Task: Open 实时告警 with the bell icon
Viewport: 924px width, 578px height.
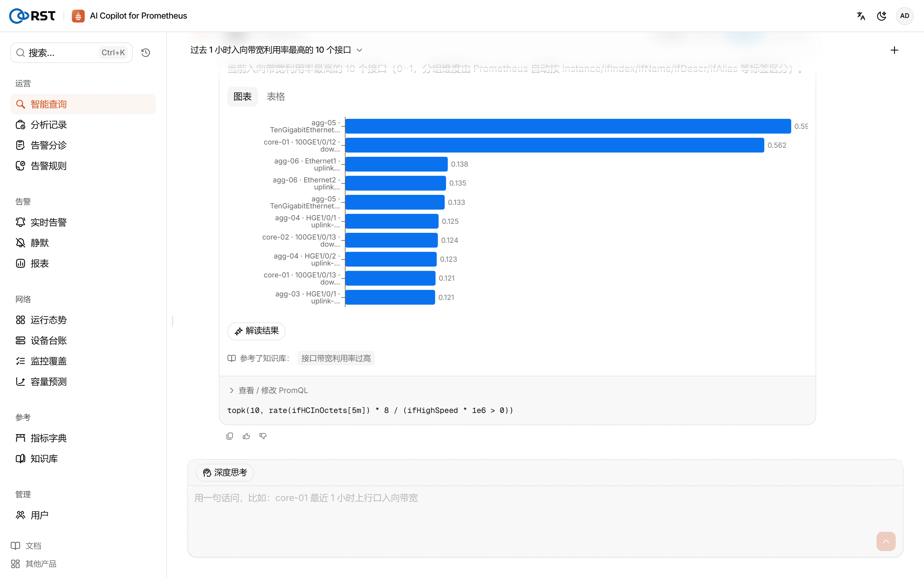Action: pos(83,222)
